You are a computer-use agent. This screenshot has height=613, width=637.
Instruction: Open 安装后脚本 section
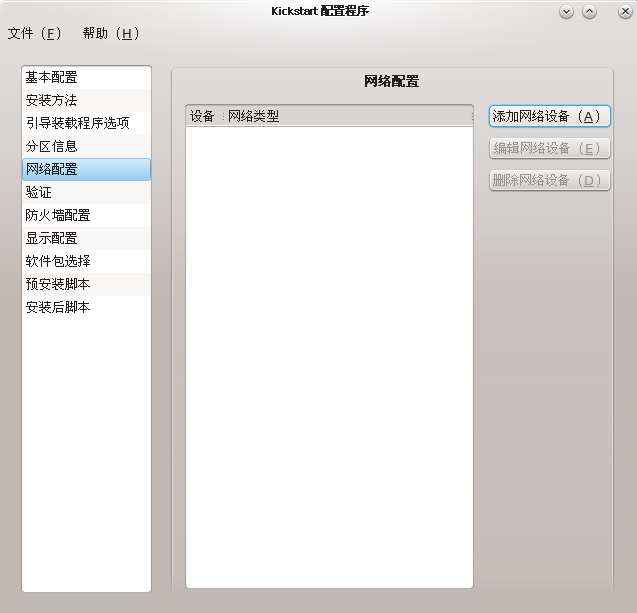pyautogui.click(x=86, y=307)
